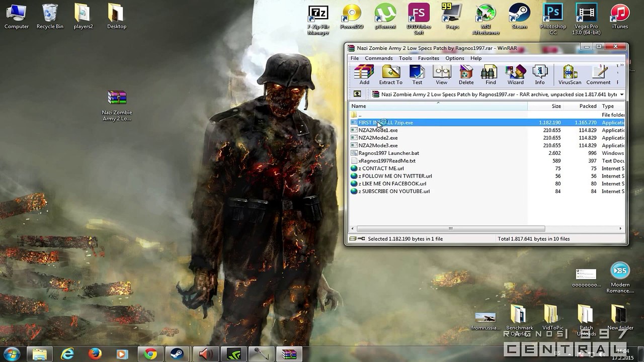Select the VidToPic folder
Viewport: 644px width, 362px height.
pyautogui.click(x=553, y=317)
